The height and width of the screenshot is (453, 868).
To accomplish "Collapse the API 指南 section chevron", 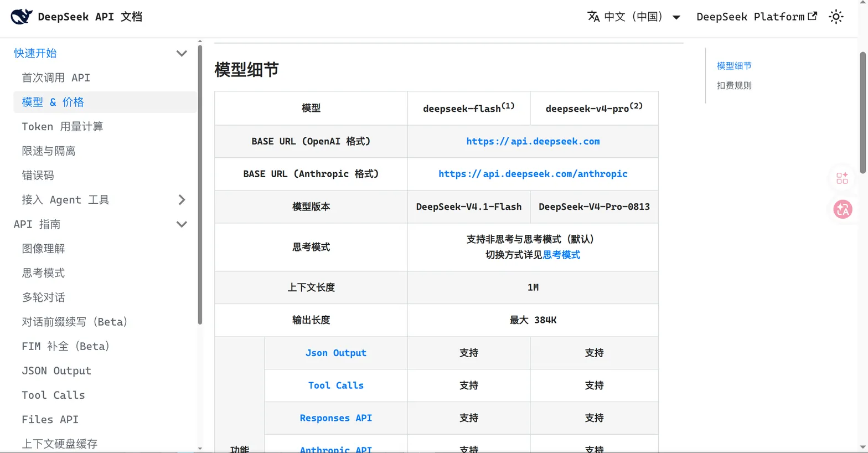I will pyautogui.click(x=182, y=224).
